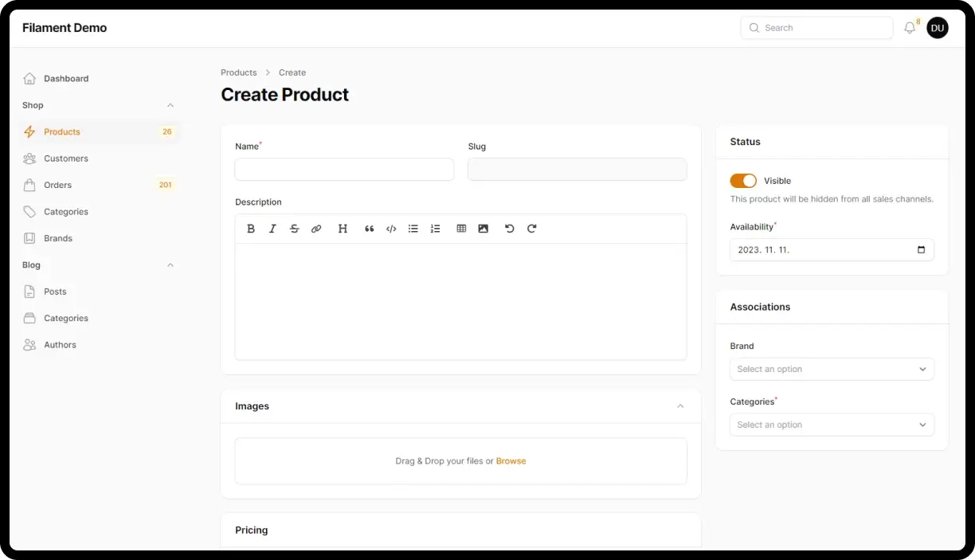
Task: Toggle the Visible switch
Action: (x=743, y=181)
